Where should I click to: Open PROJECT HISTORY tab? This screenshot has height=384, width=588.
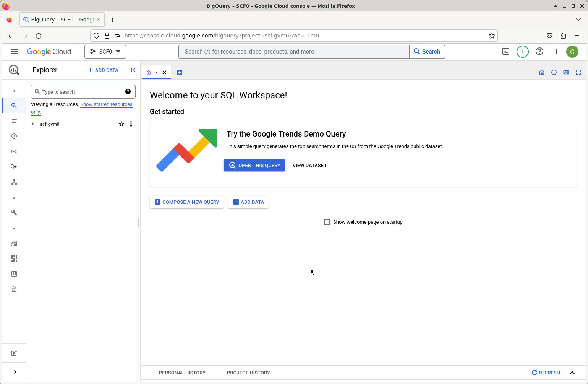coord(248,373)
